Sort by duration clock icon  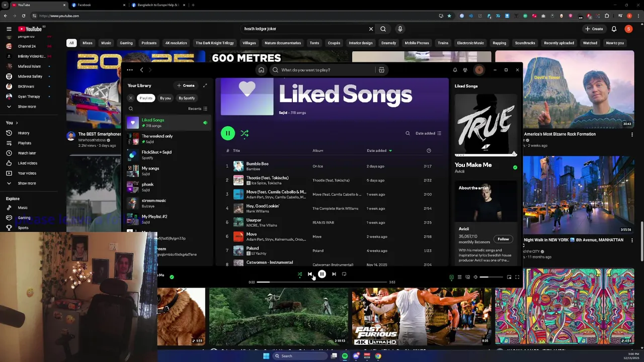pos(429,150)
